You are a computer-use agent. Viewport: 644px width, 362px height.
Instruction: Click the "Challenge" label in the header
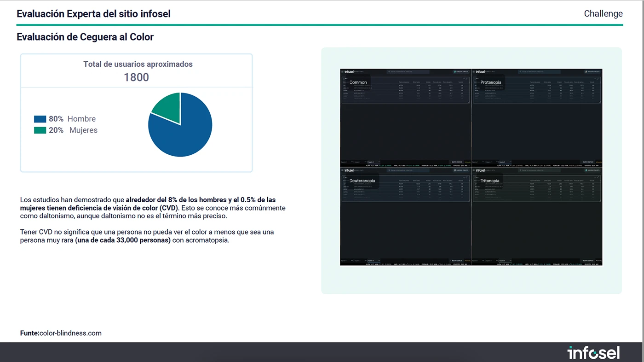point(603,14)
